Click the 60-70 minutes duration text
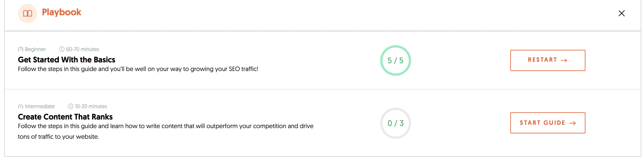644x160 pixels. click(82, 49)
